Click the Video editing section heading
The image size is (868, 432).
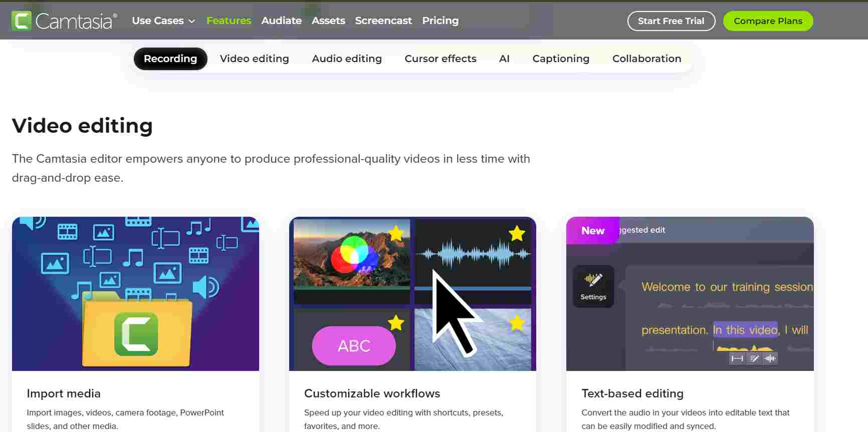tap(82, 126)
